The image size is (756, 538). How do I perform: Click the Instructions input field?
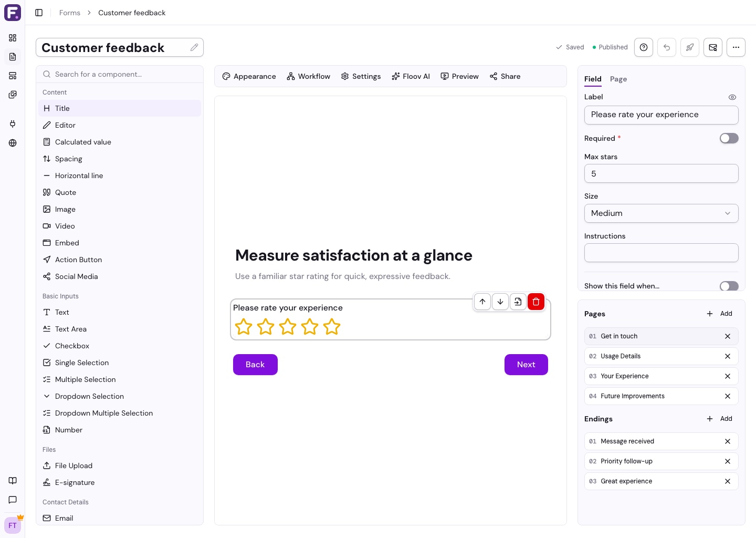661,253
